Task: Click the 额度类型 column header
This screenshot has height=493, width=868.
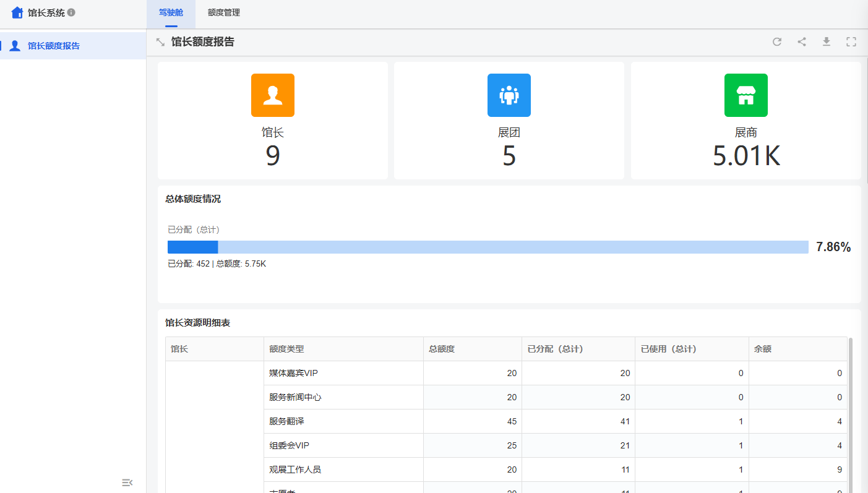Action: pos(286,349)
